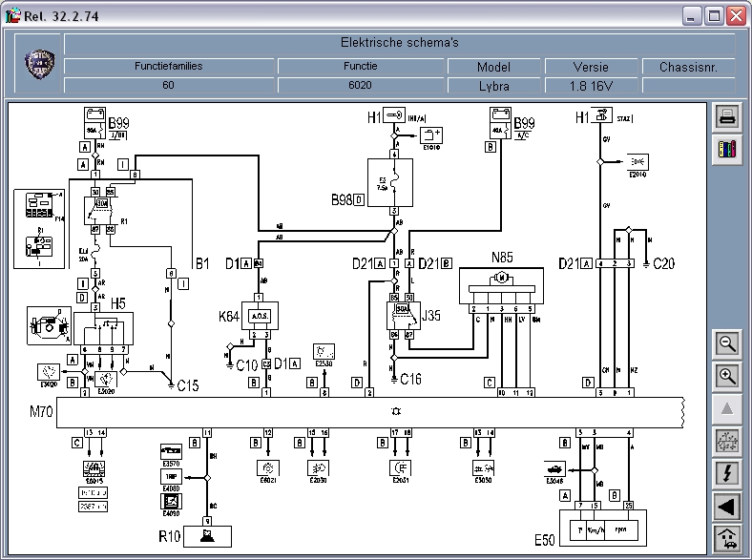The height and width of the screenshot is (560, 752).
Task: Click the E5046 car symbol
Action: pyautogui.click(x=554, y=469)
